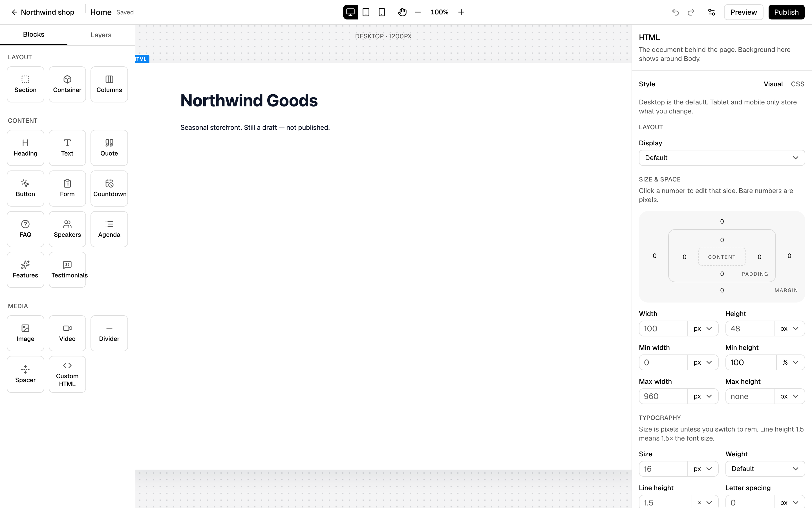Switch to desktop viewport
This screenshot has height=508, width=812.
click(350, 12)
